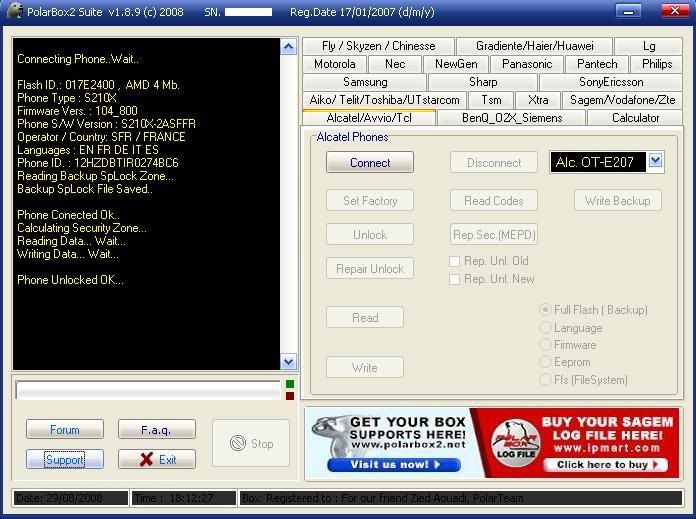Minimize the PolarBox2 Suite window
The height and width of the screenshot is (519, 696).
coord(628,11)
